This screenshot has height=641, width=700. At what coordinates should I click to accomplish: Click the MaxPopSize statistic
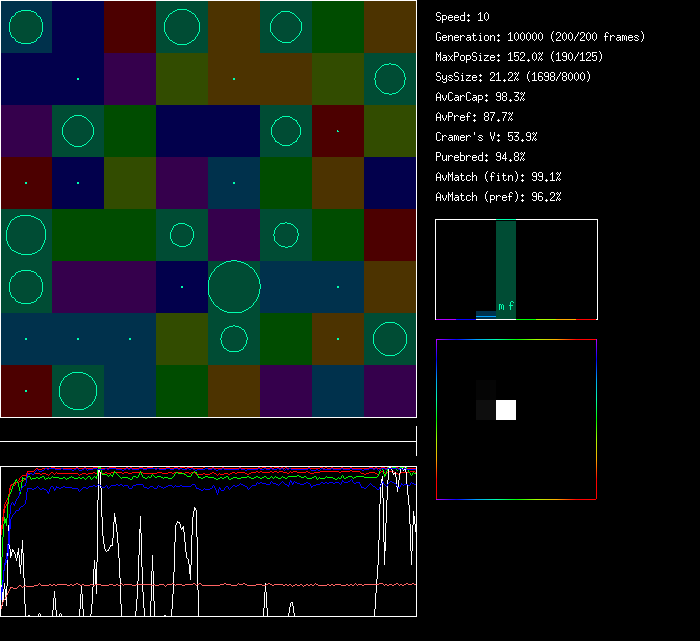point(518,57)
